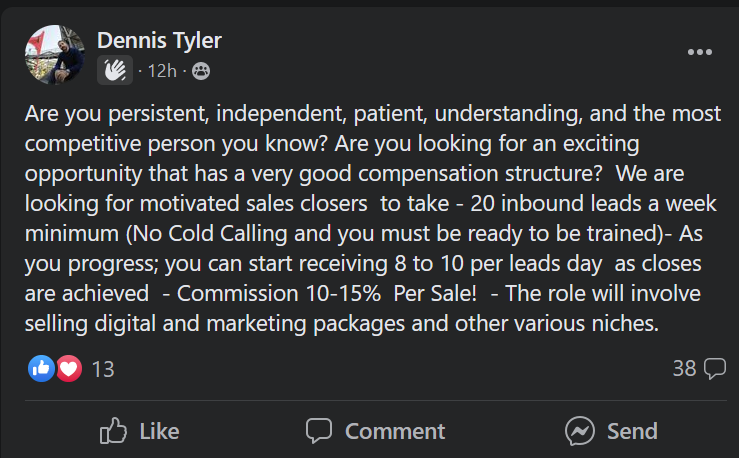Open the 12h post timestamp
Viewport: 739px width, 458px height.
pyautogui.click(x=163, y=71)
